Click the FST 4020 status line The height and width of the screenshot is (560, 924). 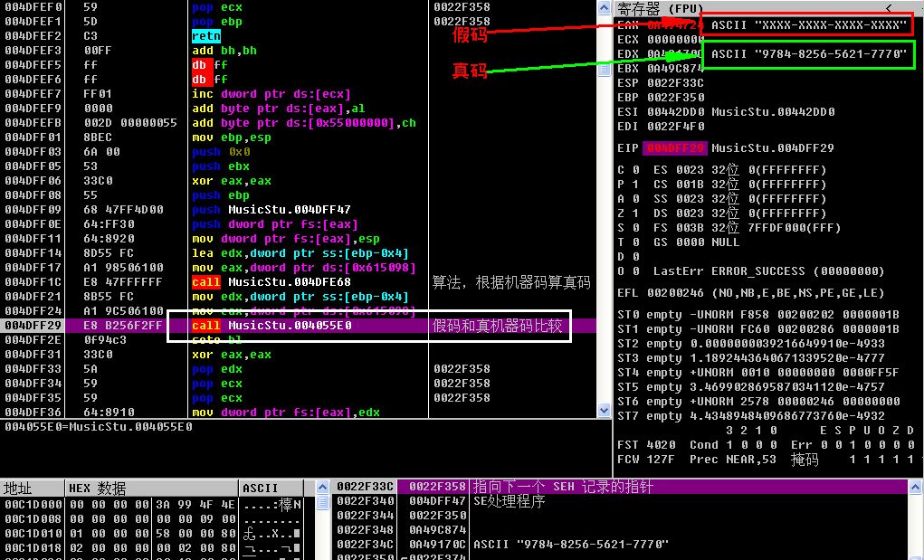[x=766, y=444]
